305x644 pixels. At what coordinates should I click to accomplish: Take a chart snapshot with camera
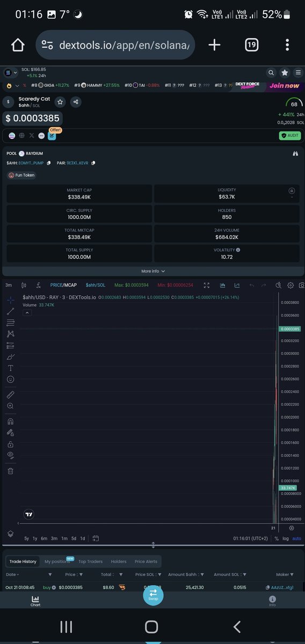click(x=302, y=286)
